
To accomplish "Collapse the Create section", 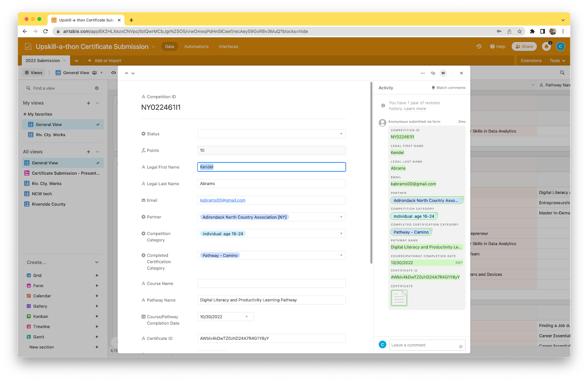I will (x=97, y=263).
